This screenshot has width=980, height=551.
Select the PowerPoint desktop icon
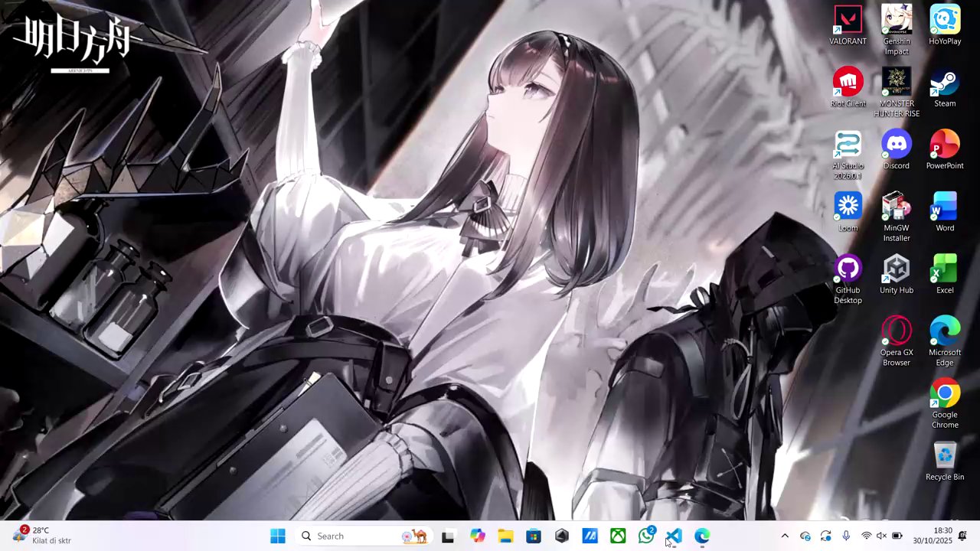pyautogui.click(x=945, y=150)
